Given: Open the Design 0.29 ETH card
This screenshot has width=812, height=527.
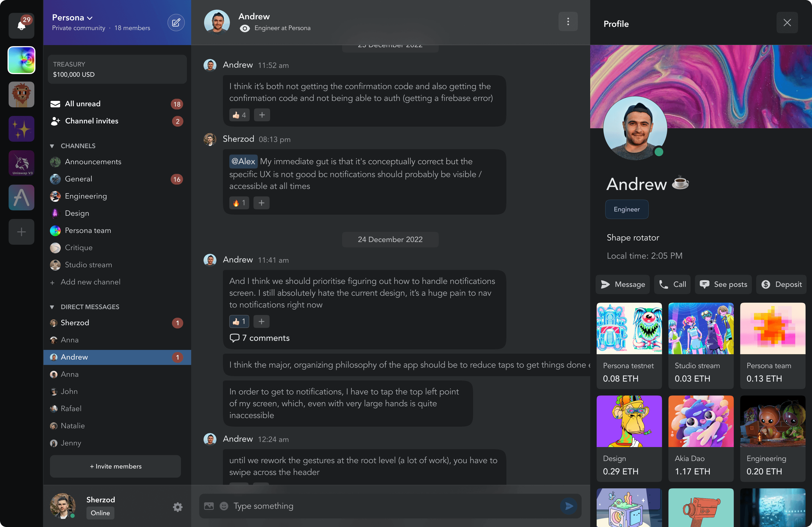Looking at the screenshot, I should click(x=629, y=439).
